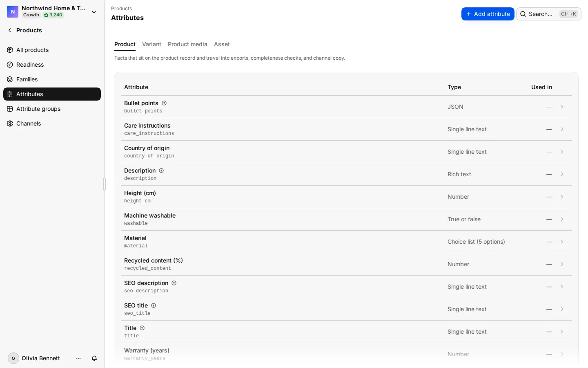Open the Care instructions row chevron
Image resolution: width=588 pixels, height=368 pixels.
click(562, 129)
